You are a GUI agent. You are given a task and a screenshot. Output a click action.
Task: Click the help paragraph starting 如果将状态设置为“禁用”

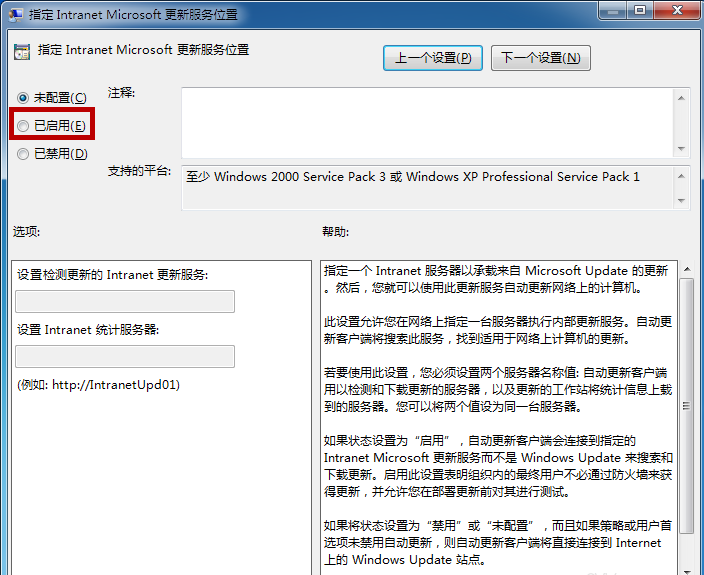[x=498, y=542]
